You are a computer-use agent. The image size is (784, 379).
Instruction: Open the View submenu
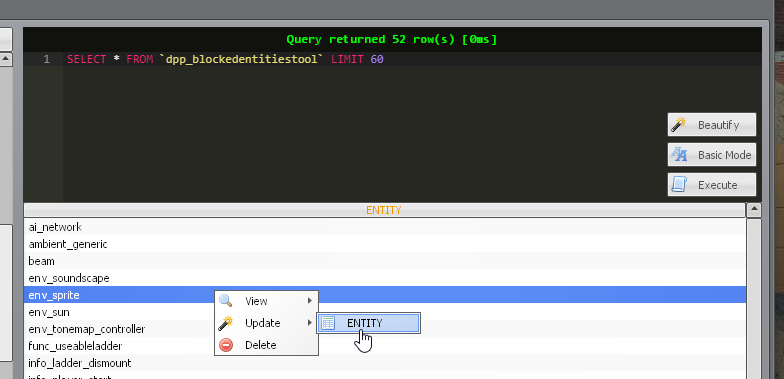266,301
